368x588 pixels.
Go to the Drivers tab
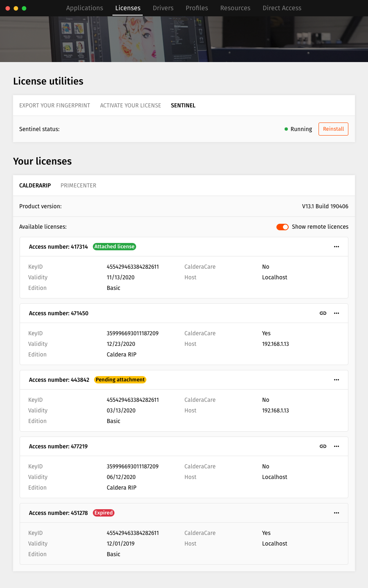coord(163,8)
